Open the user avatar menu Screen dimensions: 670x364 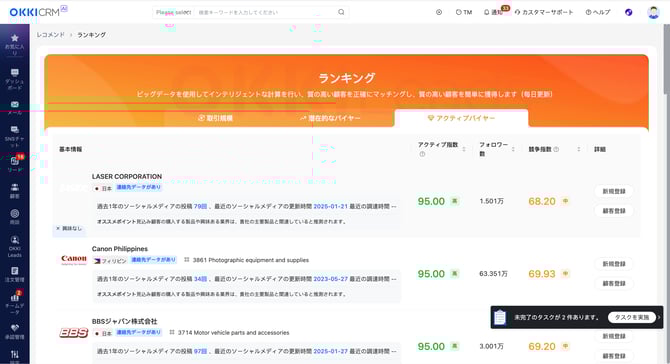653,12
